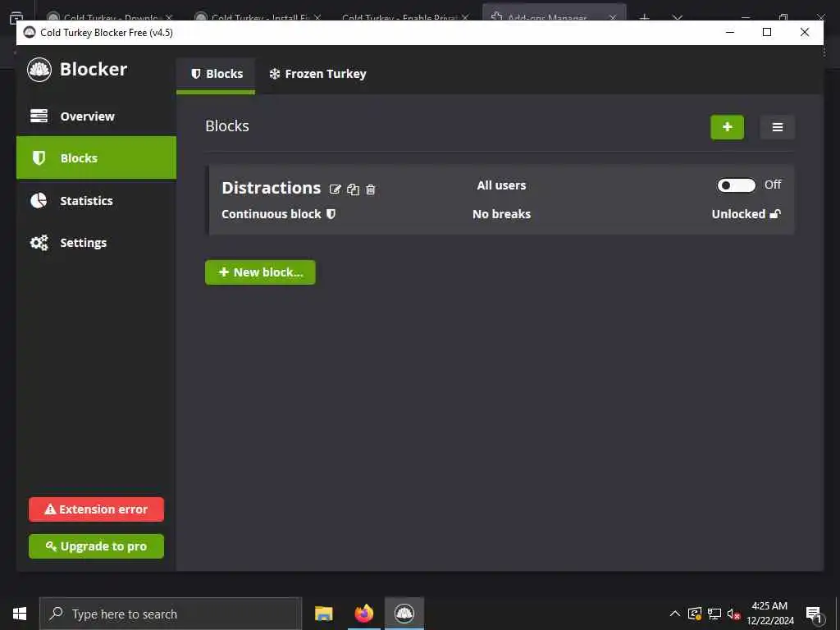Image resolution: width=840 pixels, height=630 pixels.
Task: Show hidden system tray icons
Action: (x=675, y=614)
